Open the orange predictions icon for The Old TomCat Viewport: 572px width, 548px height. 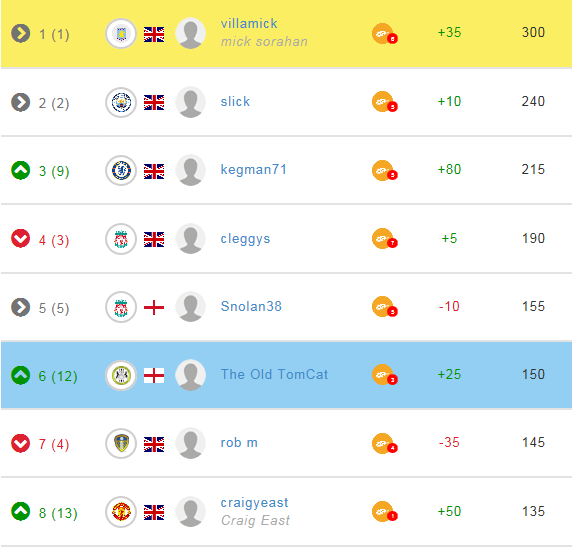384,375
